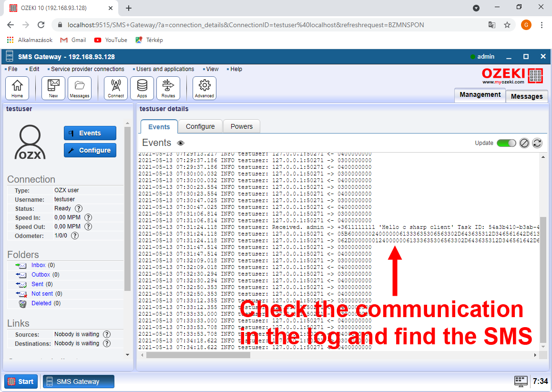The image size is (552, 392).
Task: Open the Users and applications menu
Action: [x=165, y=69]
